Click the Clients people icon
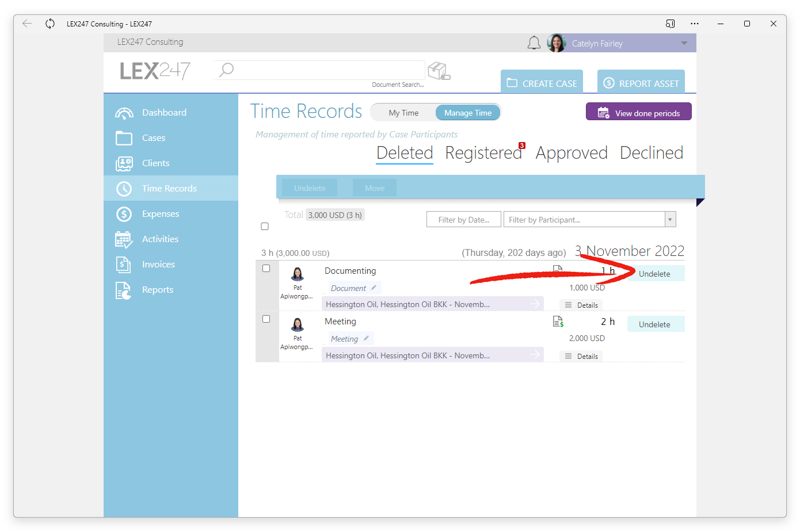800x532 pixels. 124,164
